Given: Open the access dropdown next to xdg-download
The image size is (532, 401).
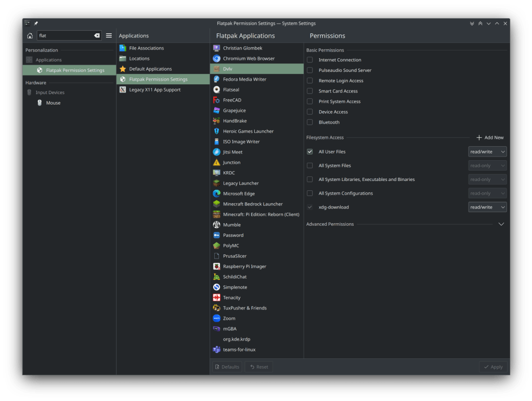Looking at the screenshot, I should click(x=487, y=206).
